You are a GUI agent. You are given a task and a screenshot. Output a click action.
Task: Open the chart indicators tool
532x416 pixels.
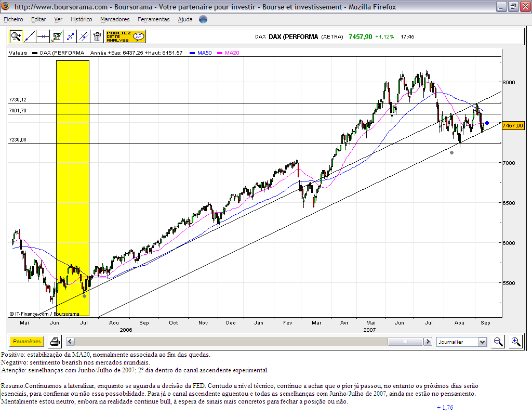coord(57,36)
